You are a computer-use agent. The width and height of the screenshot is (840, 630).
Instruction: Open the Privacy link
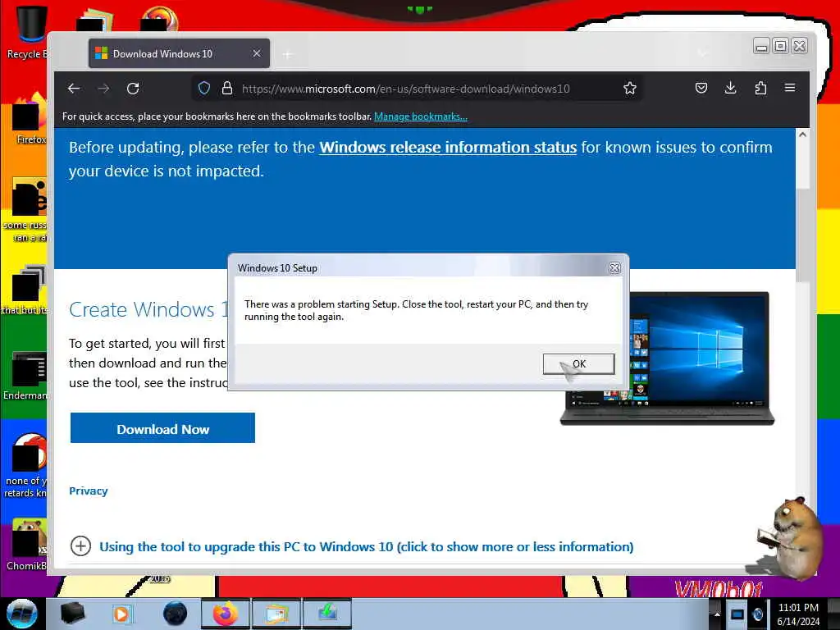pos(89,491)
